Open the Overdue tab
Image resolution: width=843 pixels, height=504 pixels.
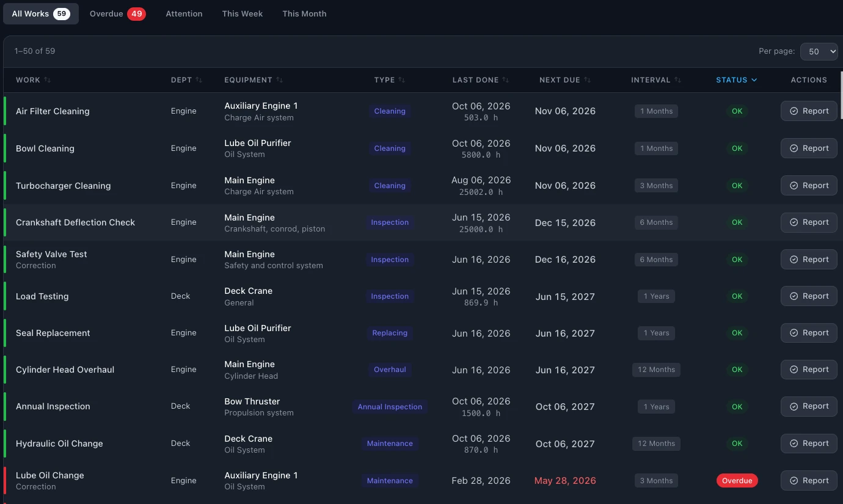tap(117, 13)
